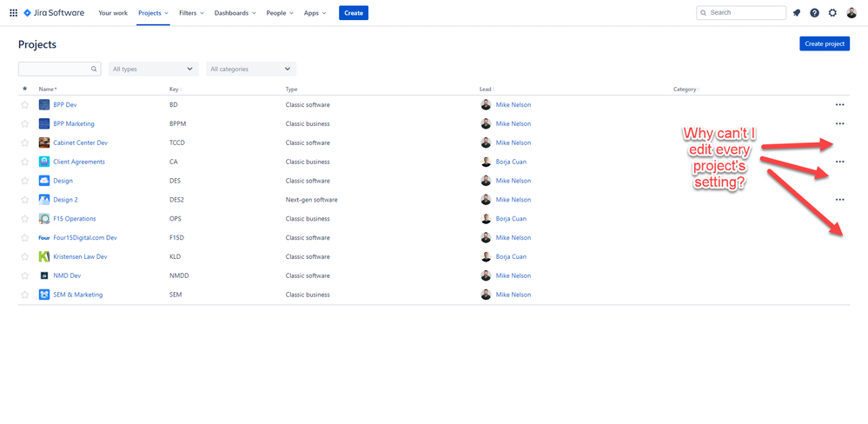The height and width of the screenshot is (424, 868).
Task: Click the Jira Software logo
Action: pos(54,13)
